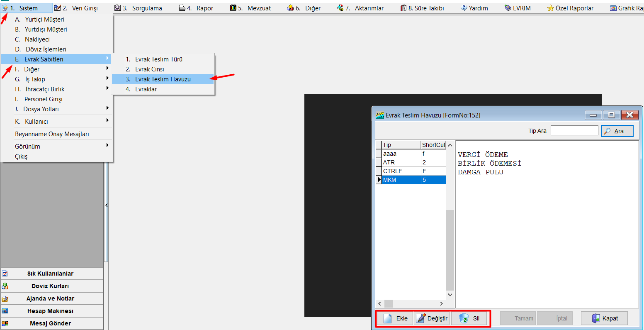Click the Değiştir edit pencil button
644x330 pixels.
[x=432, y=318]
